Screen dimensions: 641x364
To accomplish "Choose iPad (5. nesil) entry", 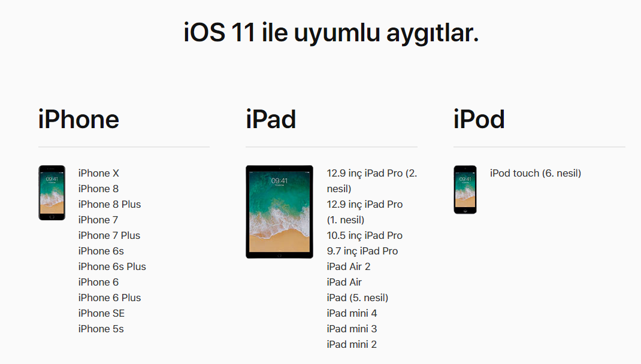I will tap(357, 298).
